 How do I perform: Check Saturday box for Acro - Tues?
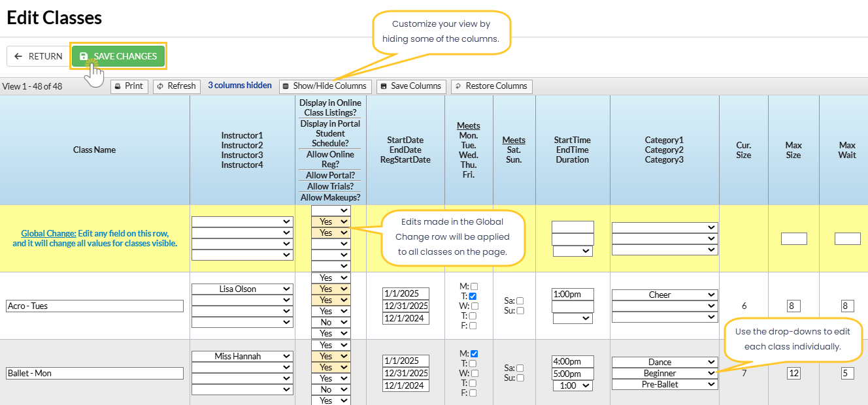point(520,301)
